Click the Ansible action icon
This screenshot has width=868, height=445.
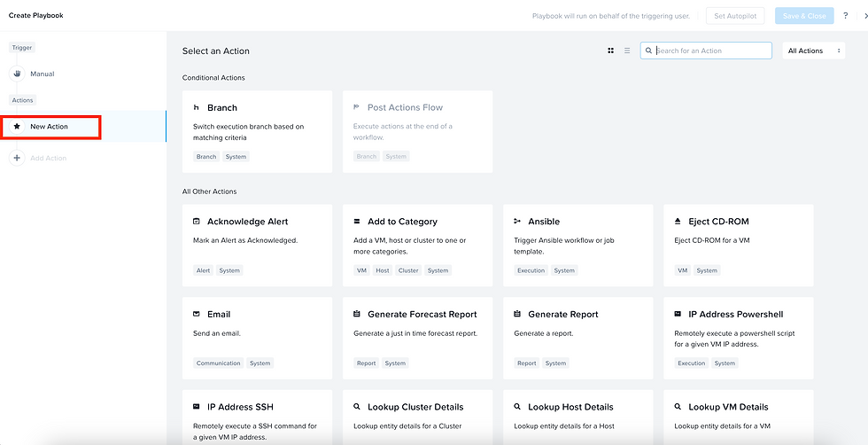[x=517, y=221]
